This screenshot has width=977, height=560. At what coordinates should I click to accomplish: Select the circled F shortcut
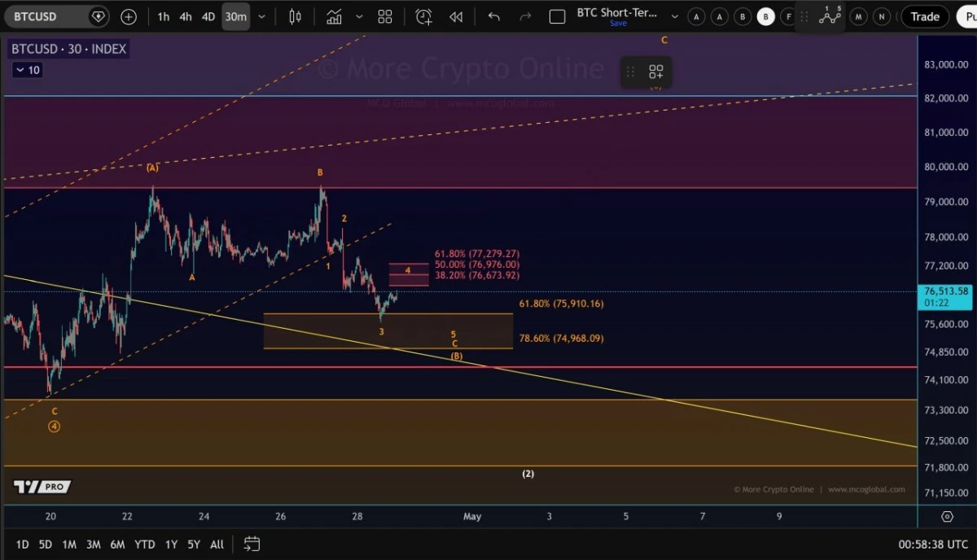tap(787, 16)
